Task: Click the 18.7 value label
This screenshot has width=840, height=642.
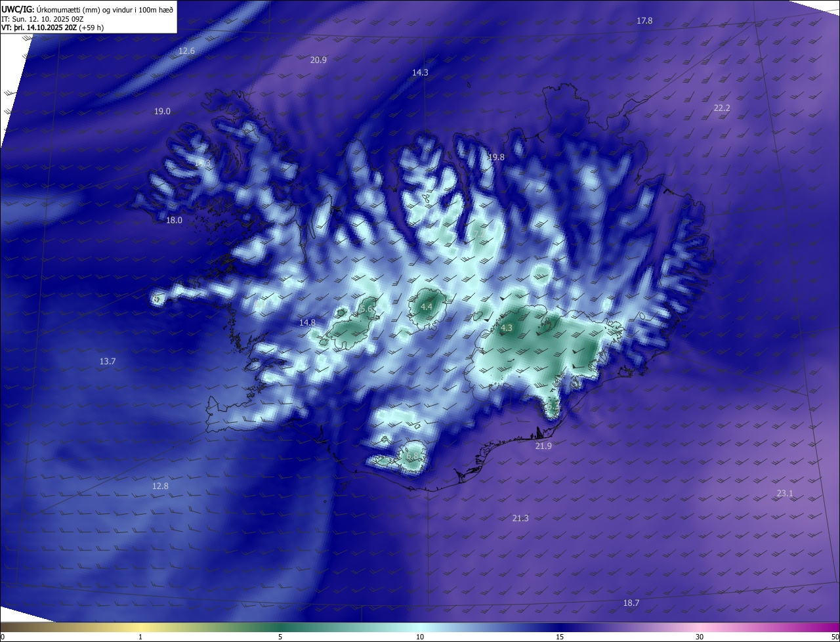Action: point(631,603)
